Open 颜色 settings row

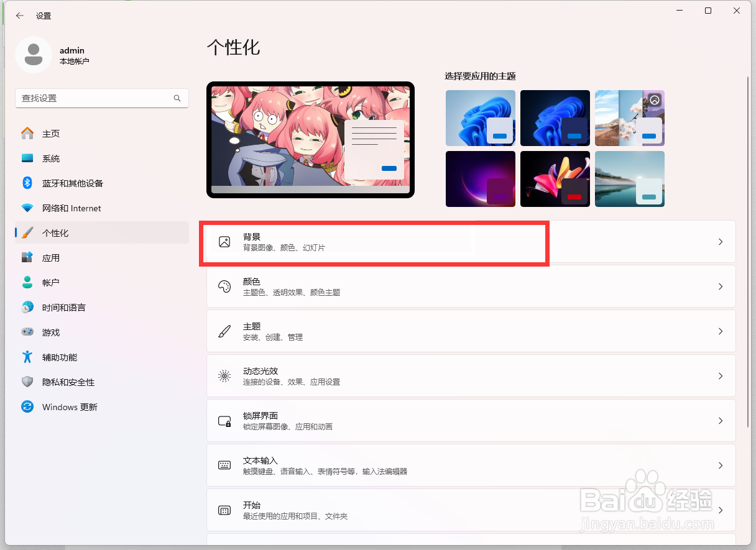click(x=471, y=286)
